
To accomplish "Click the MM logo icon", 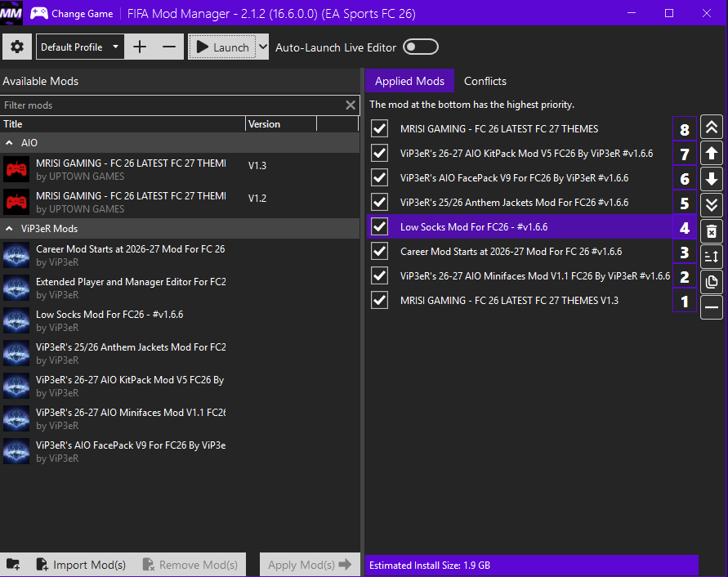I will coord(11,13).
